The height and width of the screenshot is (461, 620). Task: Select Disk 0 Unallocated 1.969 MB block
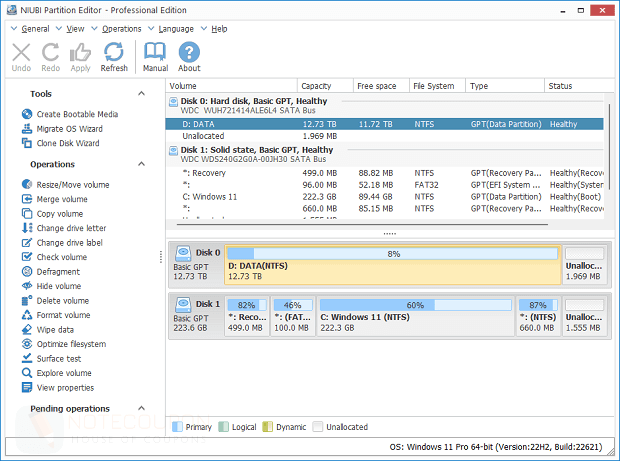pyautogui.click(x=584, y=265)
